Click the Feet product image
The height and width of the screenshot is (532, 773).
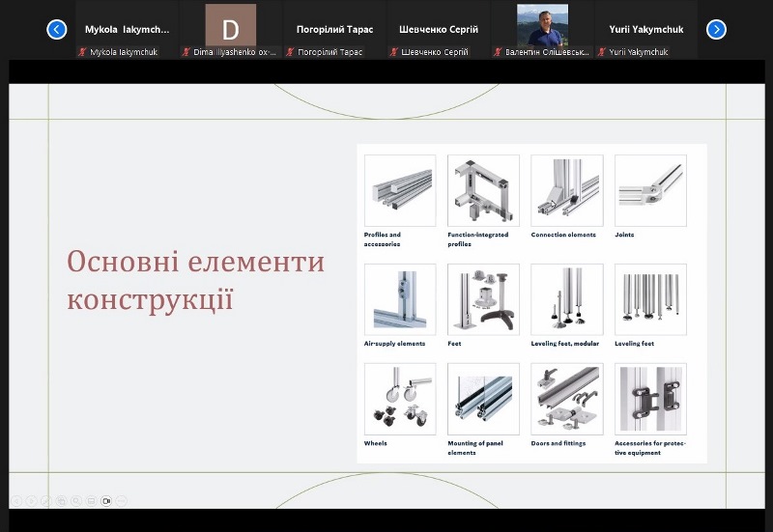click(x=483, y=299)
